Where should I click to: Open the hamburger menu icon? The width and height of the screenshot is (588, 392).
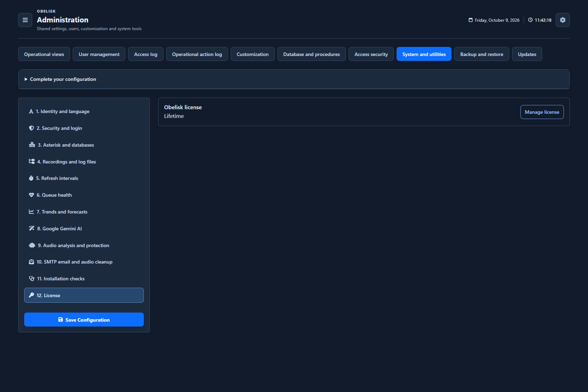[x=25, y=20]
